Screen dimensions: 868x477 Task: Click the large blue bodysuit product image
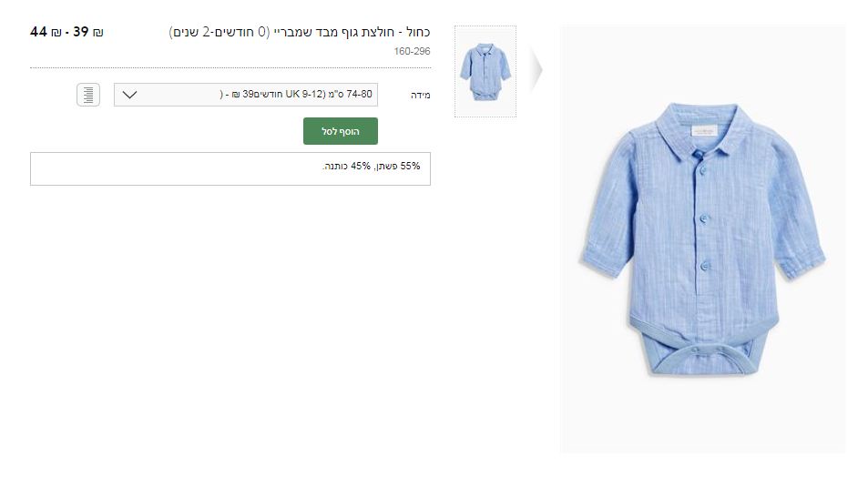tap(702, 239)
